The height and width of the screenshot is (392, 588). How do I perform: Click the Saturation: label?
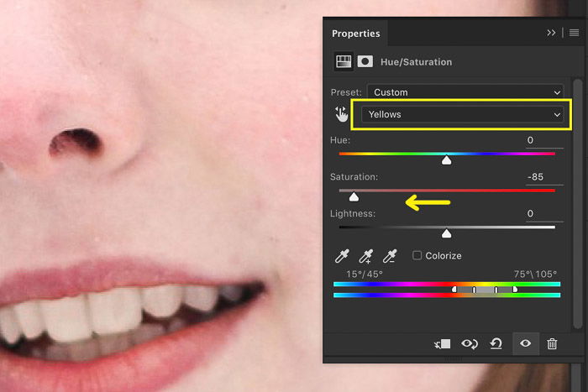(354, 177)
